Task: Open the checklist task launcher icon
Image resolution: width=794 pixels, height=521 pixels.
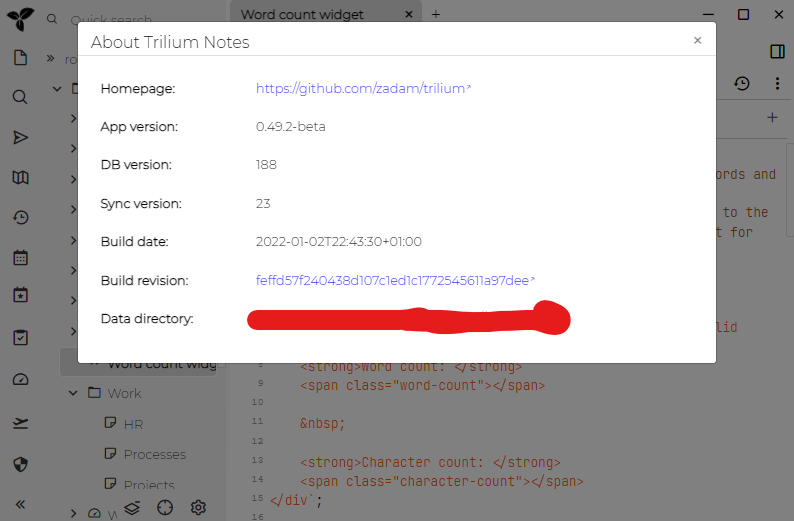Action: point(20,338)
